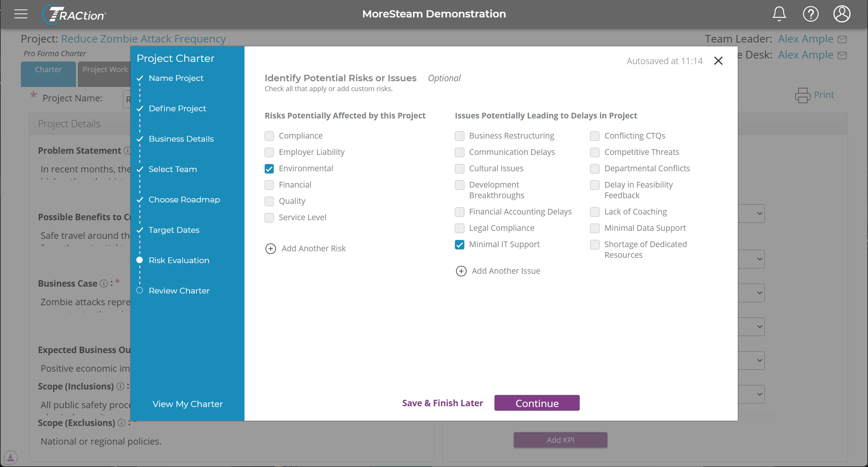
Task: Click the plus icon for Add Another Risk
Action: pyautogui.click(x=270, y=249)
